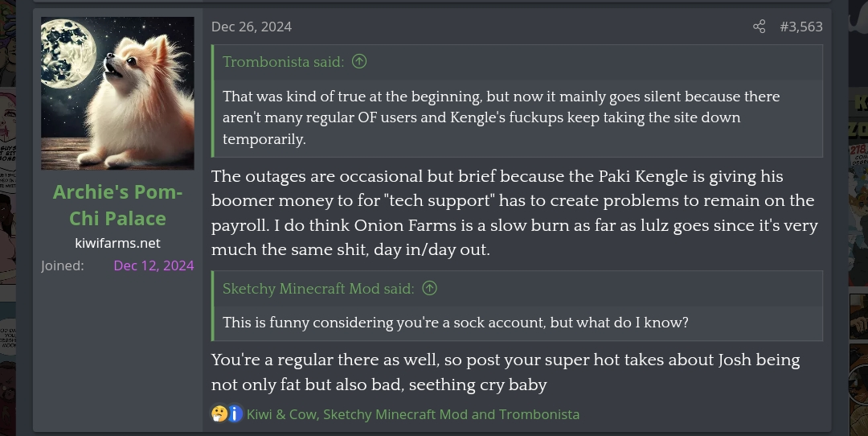Image resolution: width=868 pixels, height=436 pixels.
Task: Click "Kiwi & Cow" in the reactions list
Action: (280, 414)
